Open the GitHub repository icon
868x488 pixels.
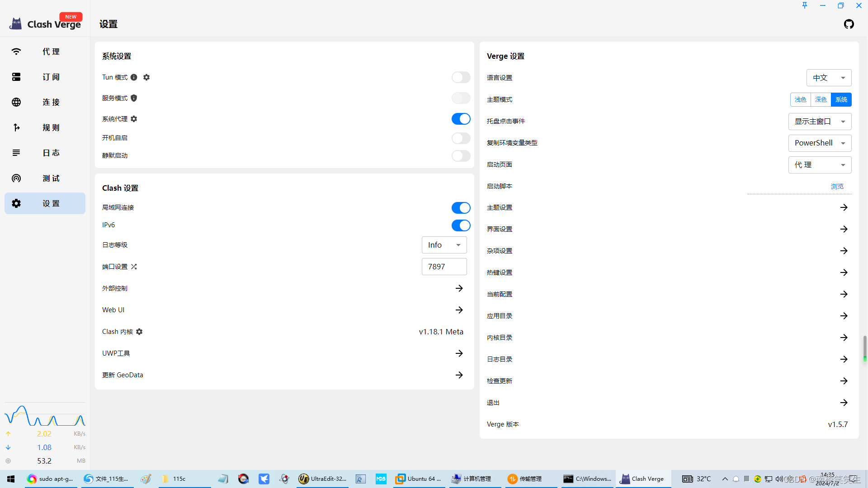click(x=849, y=24)
